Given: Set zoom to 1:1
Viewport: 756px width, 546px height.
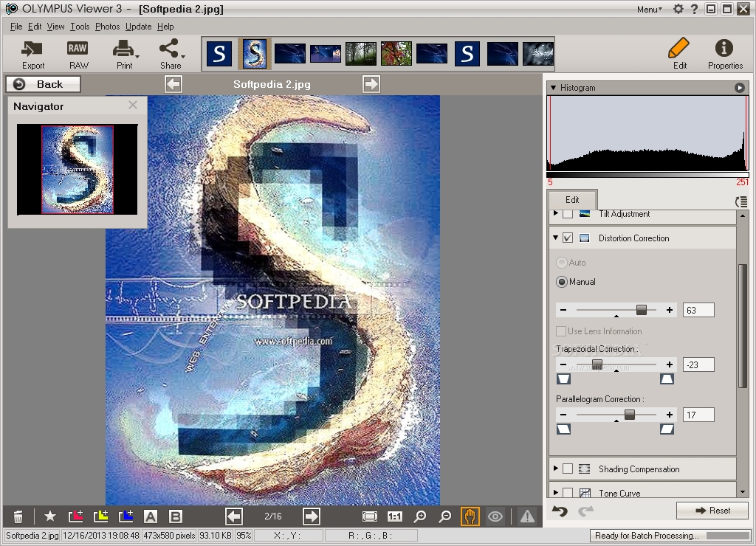Looking at the screenshot, I should coord(395,516).
